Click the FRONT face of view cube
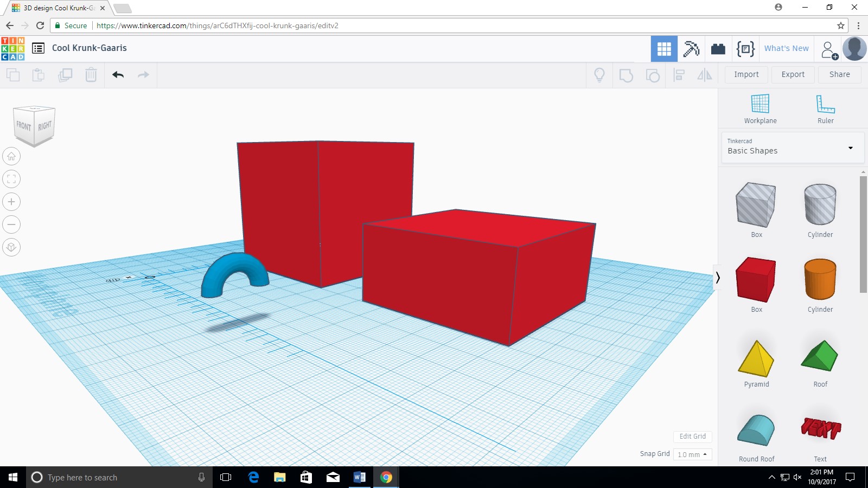 pyautogui.click(x=23, y=126)
